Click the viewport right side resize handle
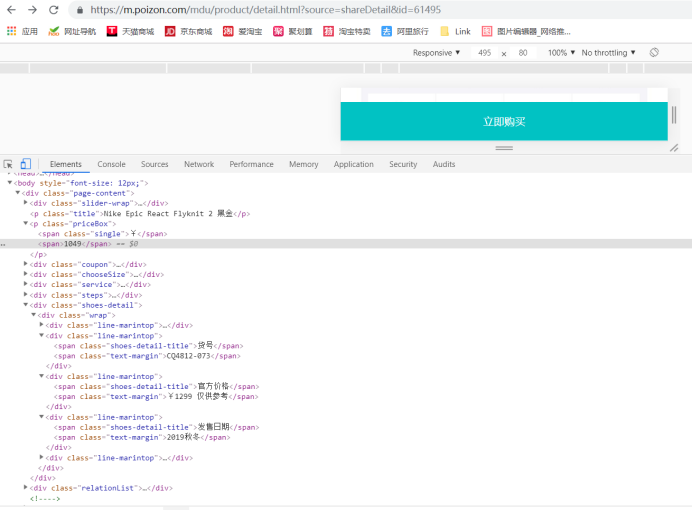Screen dimensions: 692x510 pyautogui.click(x=674, y=115)
